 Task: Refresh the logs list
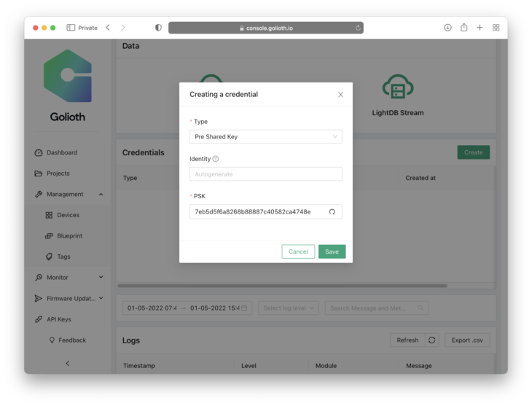tap(407, 340)
